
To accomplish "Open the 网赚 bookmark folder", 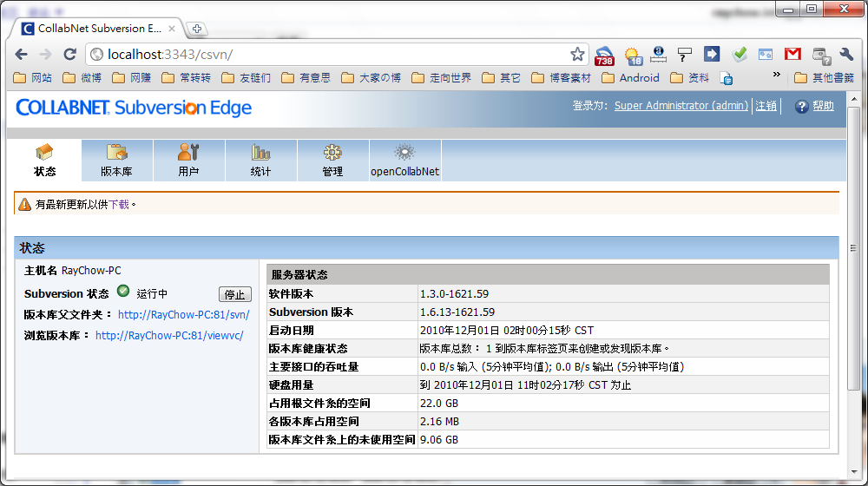I will (x=132, y=78).
